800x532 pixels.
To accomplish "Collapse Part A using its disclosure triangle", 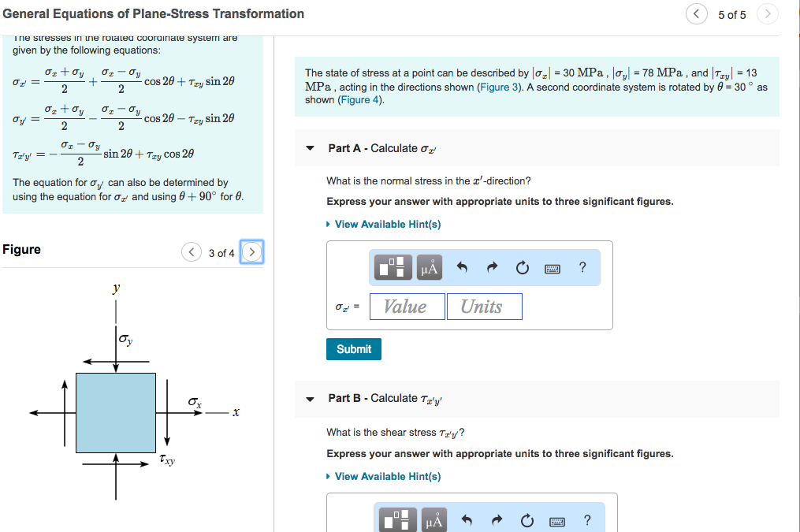I will [x=310, y=147].
